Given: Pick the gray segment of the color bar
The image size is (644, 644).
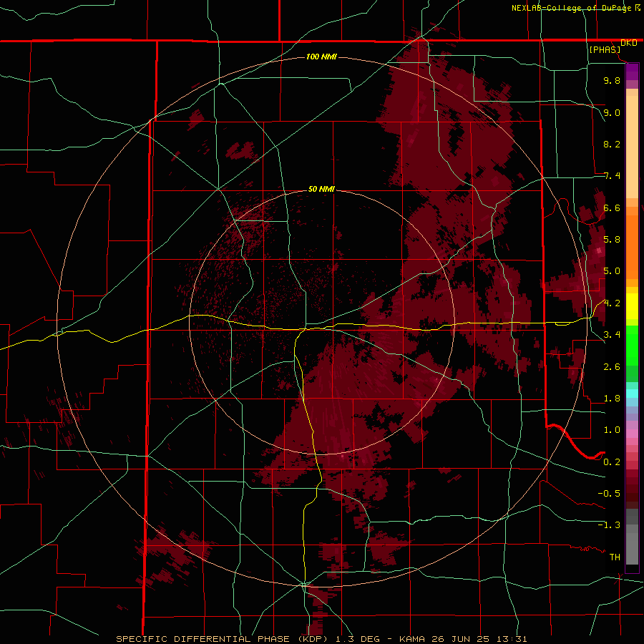Looking at the screenshot, I should click(x=632, y=537).
